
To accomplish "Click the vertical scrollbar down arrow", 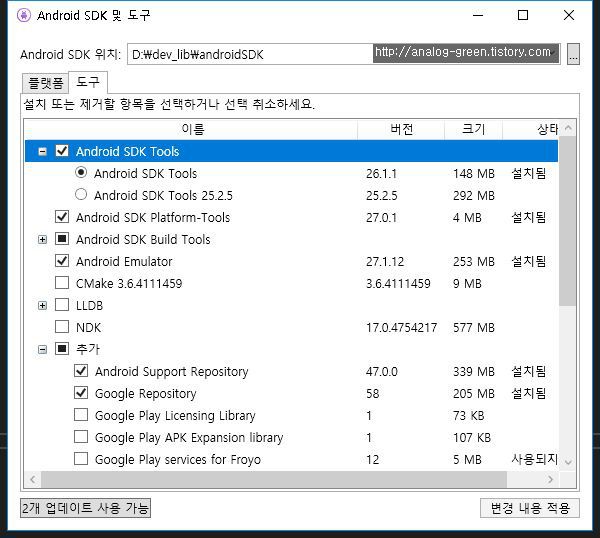I will (x=568, y=462).
